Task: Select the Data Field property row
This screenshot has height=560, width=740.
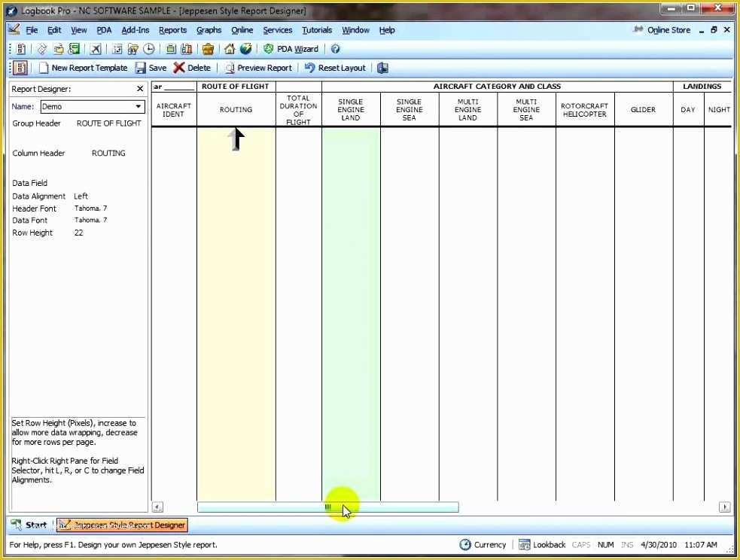Action: pos(77,183)
